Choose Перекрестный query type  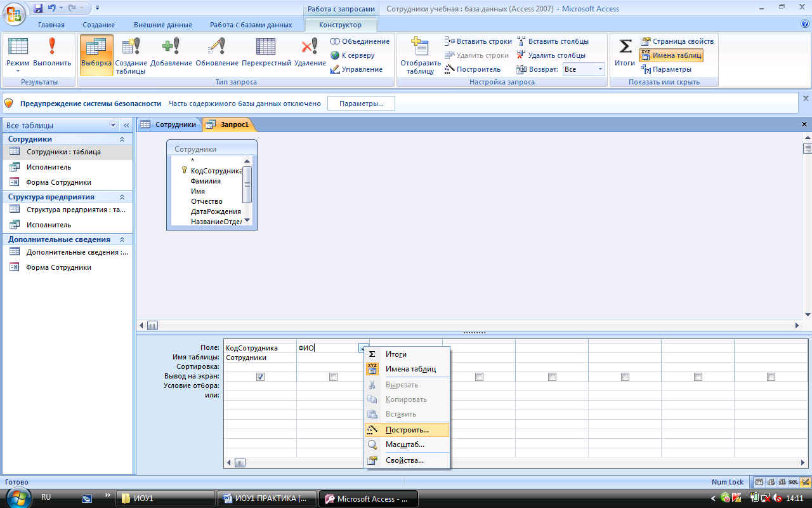[x=266, y=53]
